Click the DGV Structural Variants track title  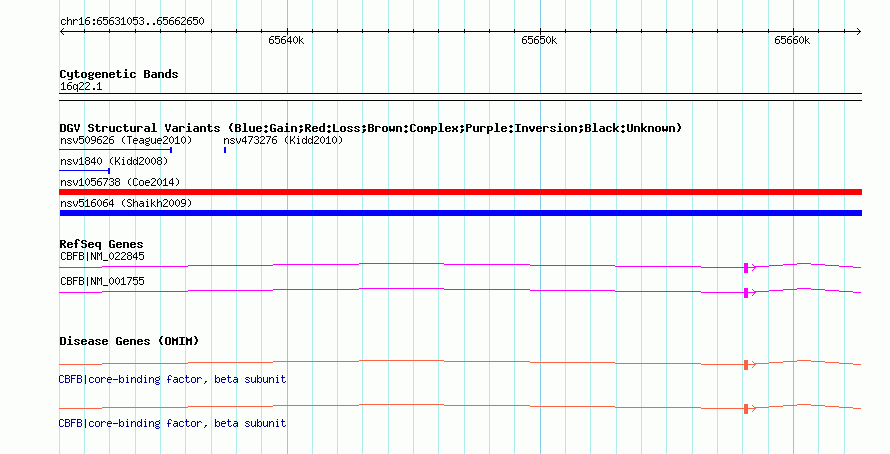click(x=371, y=128)
